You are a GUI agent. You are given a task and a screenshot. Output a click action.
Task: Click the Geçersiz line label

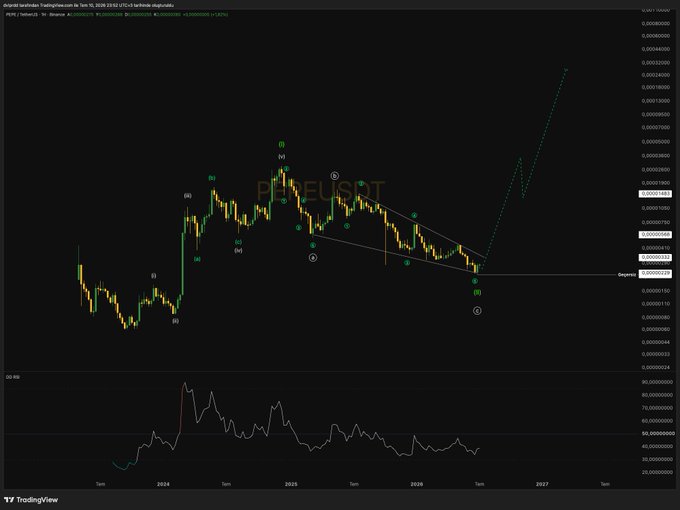627,275
